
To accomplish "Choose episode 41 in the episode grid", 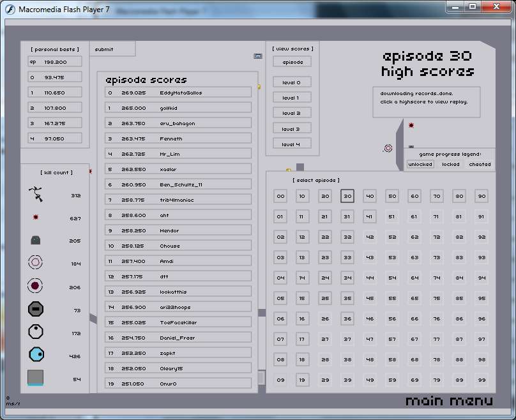I will coord(370,217).
